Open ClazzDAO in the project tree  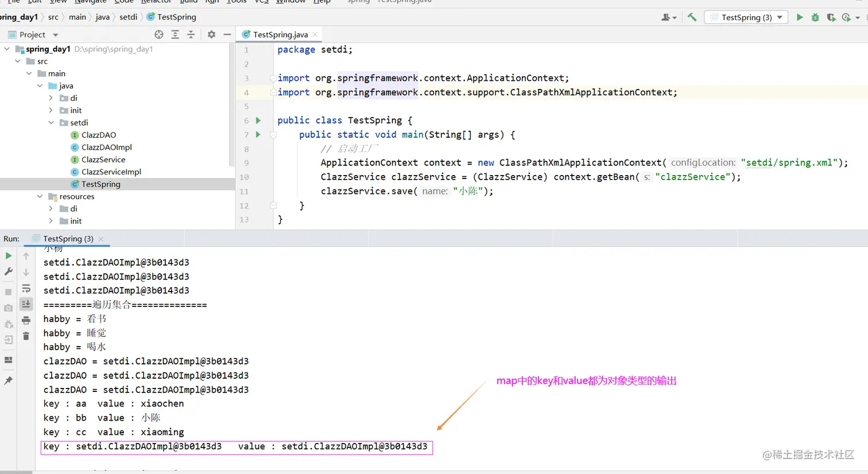click(99, 135)
